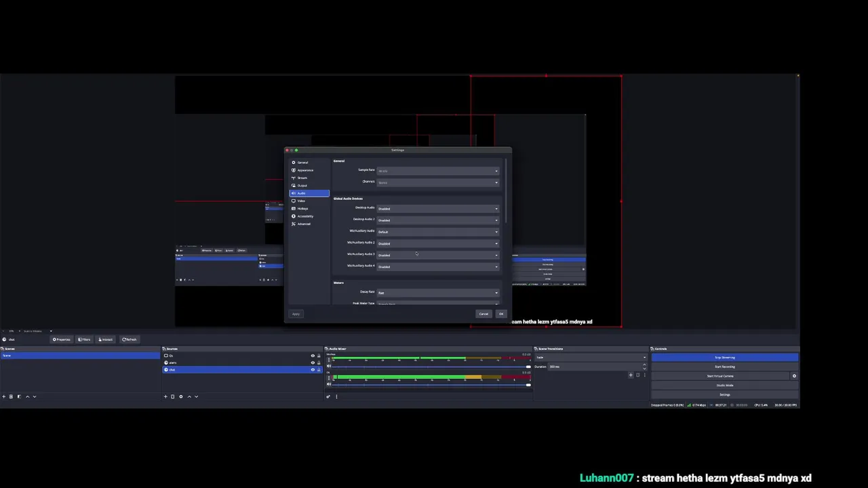
Task: Switch to Accessibility settings tab
Action: pyautogui.click(x=309, y=216)
